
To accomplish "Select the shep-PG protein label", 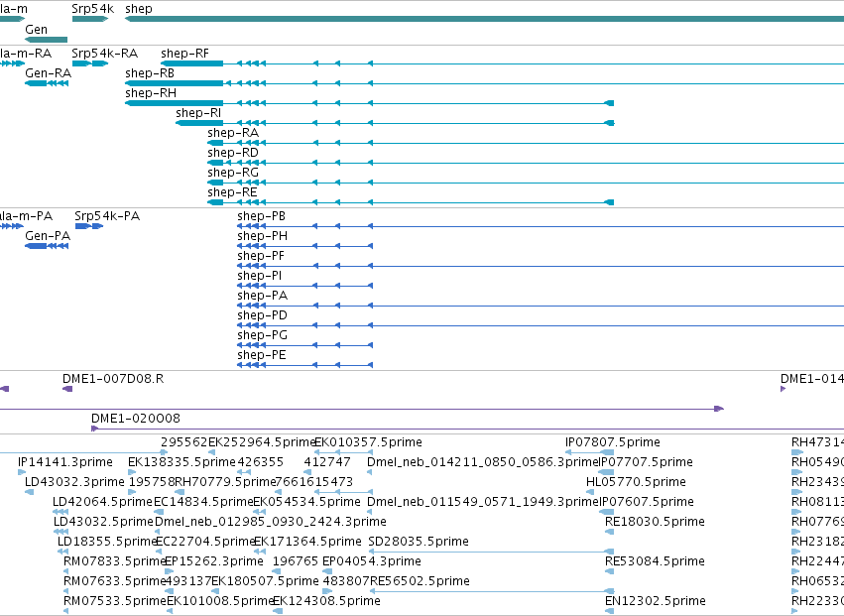I will 262,335.
